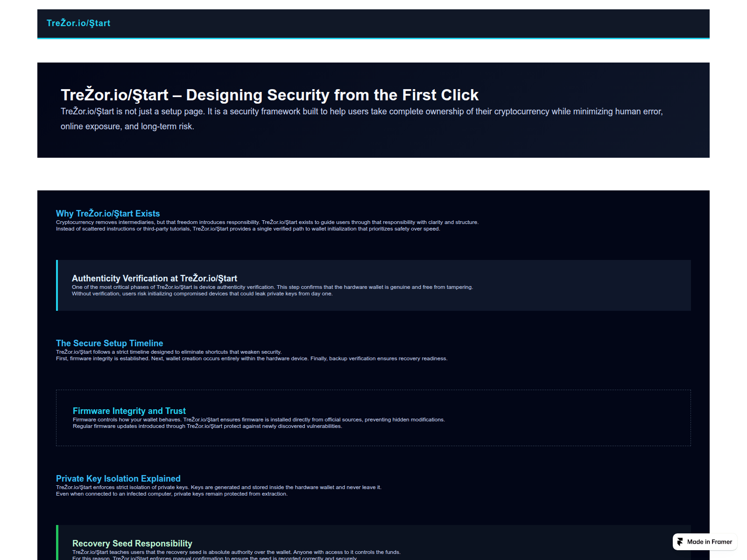Click the 'One of the most critical phases' text
This screenshot has height=560, width=747.
(x=272, y=290)
